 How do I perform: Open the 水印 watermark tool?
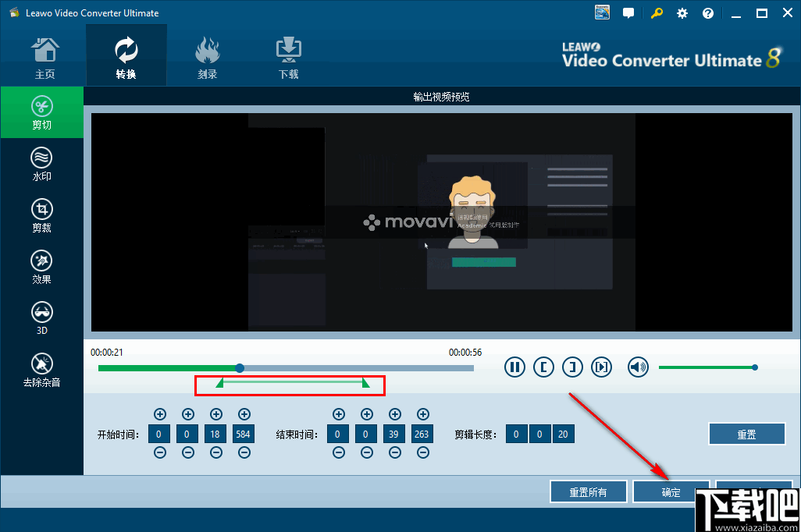pos(42,164)
